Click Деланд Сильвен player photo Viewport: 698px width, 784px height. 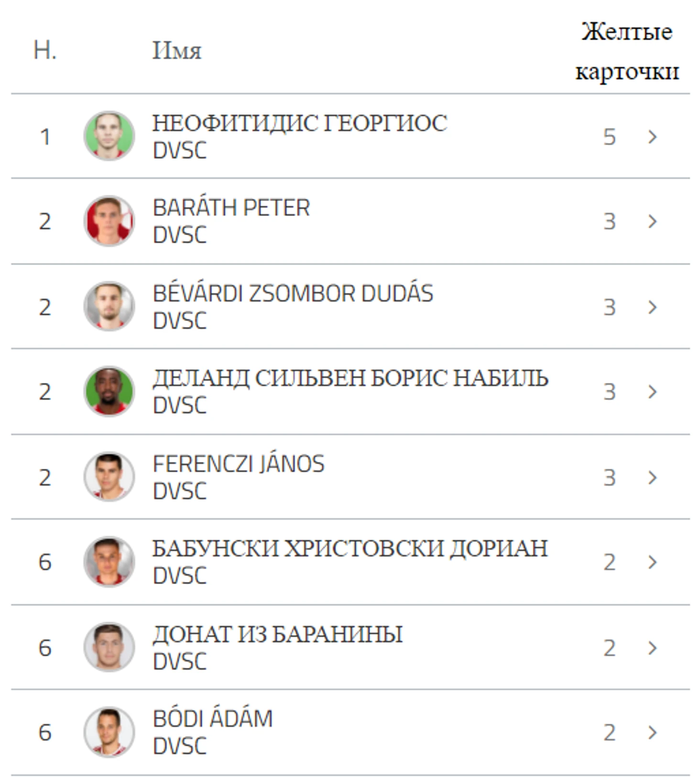(109, 392)
